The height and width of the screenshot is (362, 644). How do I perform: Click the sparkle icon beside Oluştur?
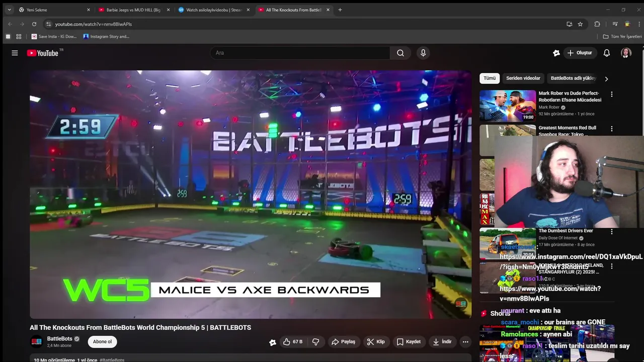click(556, 53)
